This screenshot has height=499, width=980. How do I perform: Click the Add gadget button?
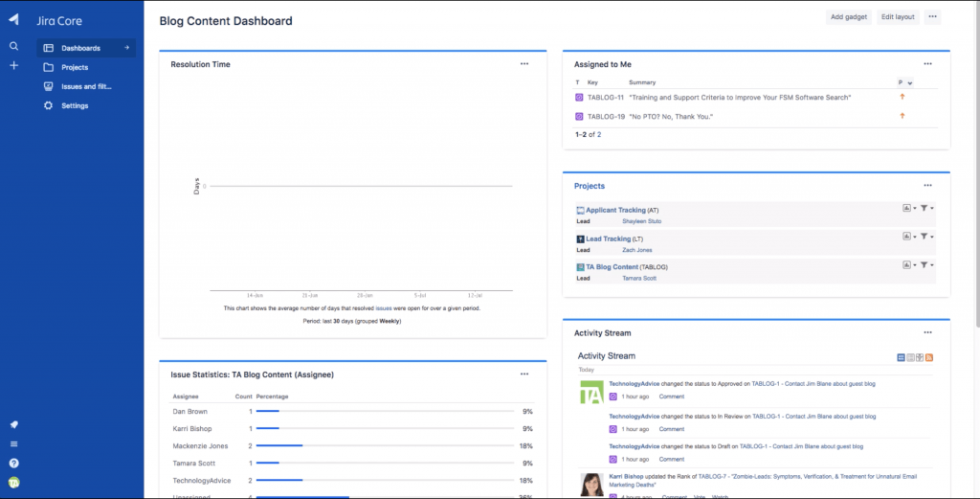(x=849, y=17)
